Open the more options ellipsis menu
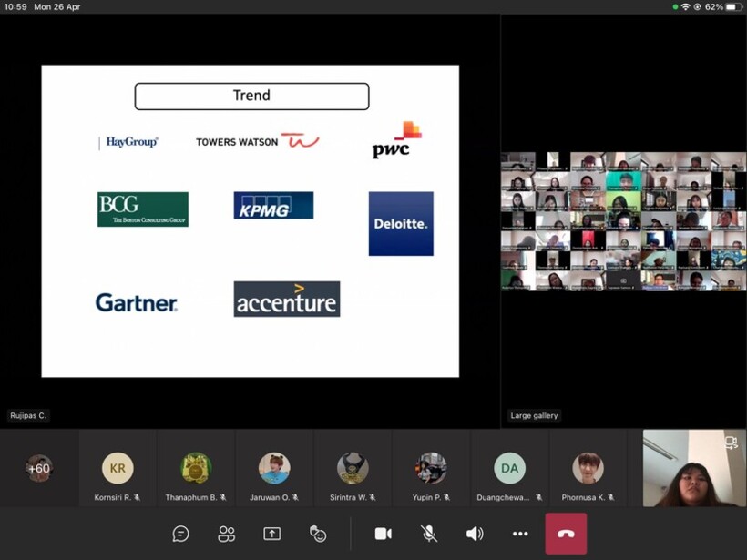Viewport: 747px width, 560px height. (x=520, y=534)
